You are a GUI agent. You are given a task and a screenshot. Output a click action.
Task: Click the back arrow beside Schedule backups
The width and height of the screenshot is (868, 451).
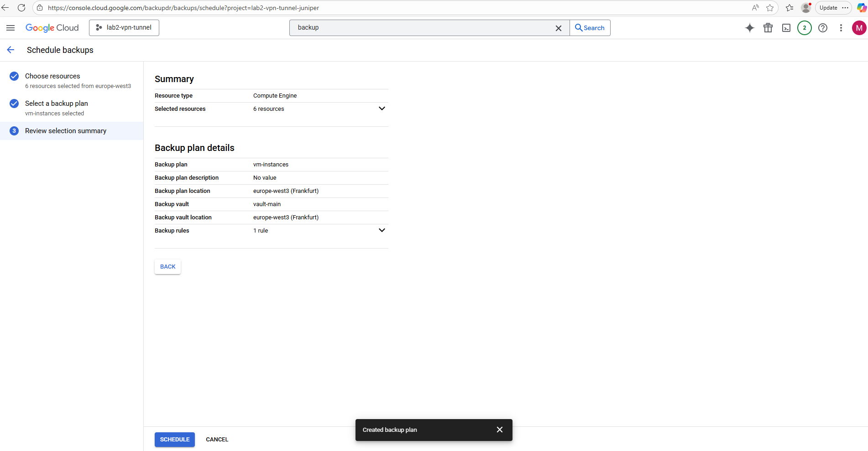coord(11,50)
